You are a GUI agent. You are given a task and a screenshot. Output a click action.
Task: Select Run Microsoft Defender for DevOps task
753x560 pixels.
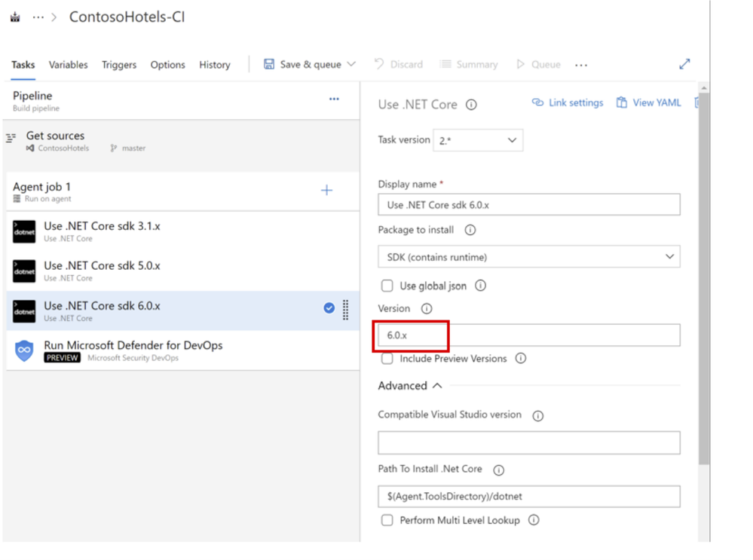[183, 350]
